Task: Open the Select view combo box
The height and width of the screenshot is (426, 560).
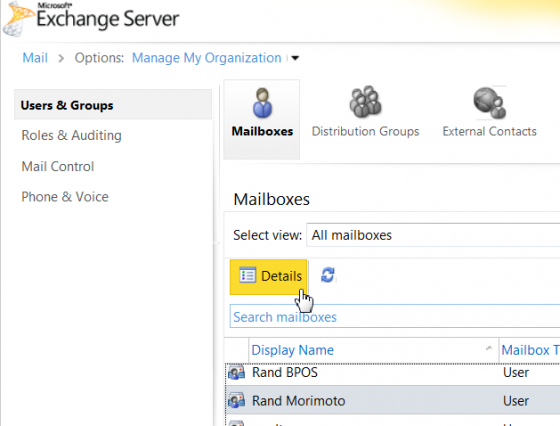Action: (x=433, y=235)
